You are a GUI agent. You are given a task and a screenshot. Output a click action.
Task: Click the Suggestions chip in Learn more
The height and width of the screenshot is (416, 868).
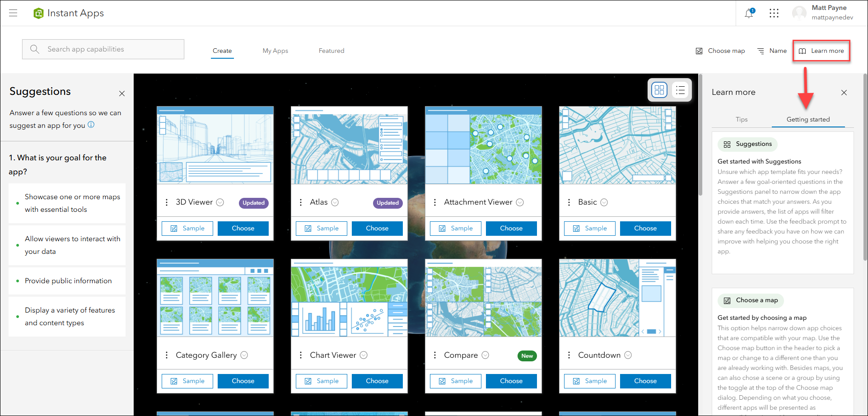click(747, 144)
